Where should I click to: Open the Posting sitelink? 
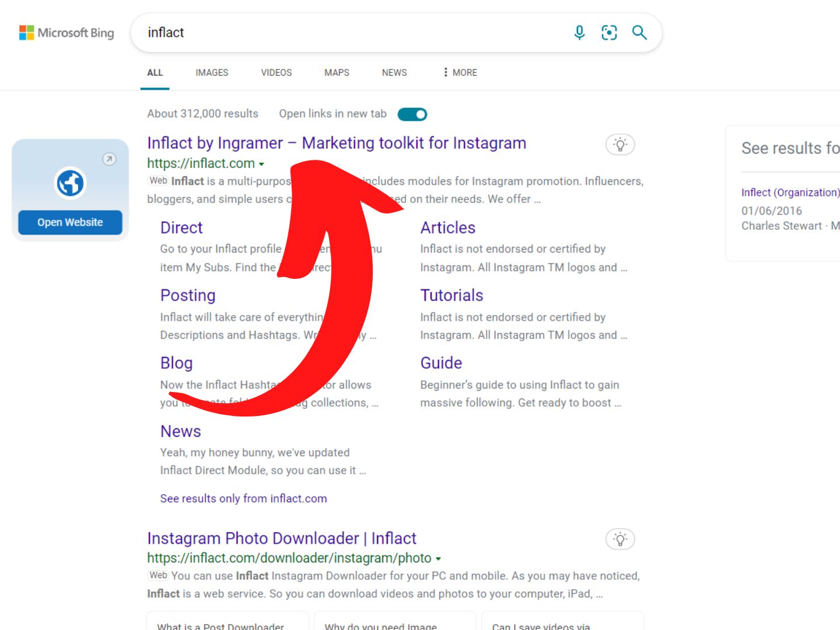click(x=188, y=295)
